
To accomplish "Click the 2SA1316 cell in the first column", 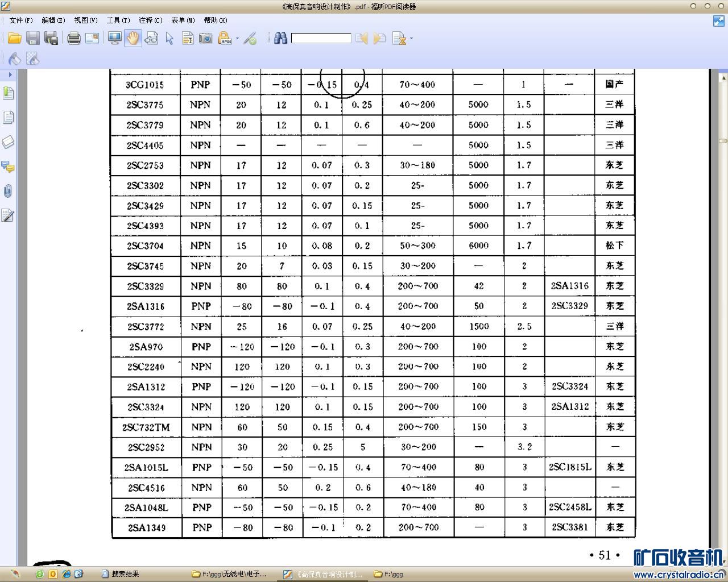I will (146, 306).
